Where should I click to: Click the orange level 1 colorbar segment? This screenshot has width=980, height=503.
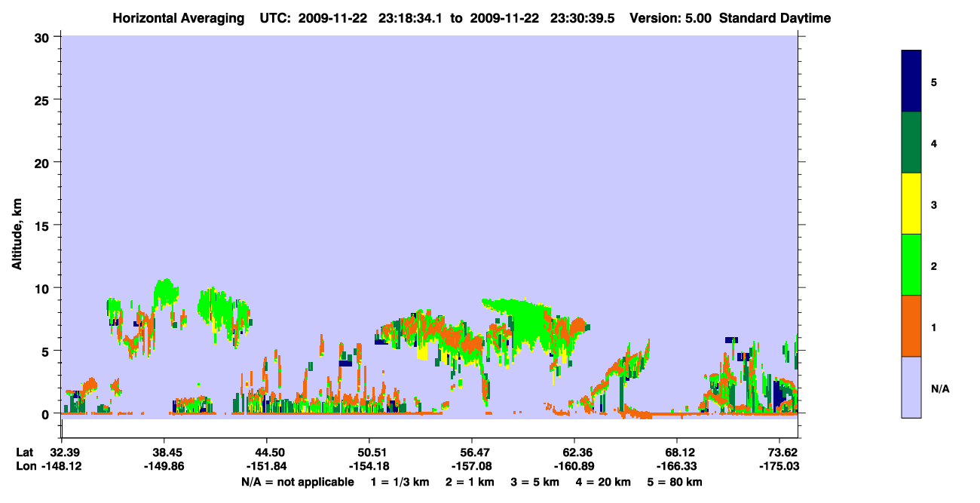click(911, 325)
